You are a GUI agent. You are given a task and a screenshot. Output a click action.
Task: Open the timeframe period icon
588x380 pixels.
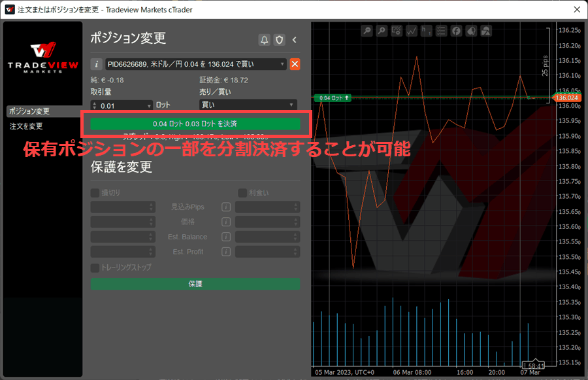tap(427, 30)
